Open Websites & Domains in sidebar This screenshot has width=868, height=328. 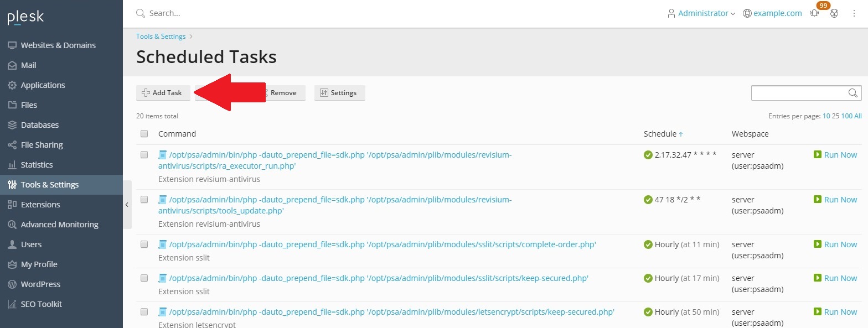58,45
